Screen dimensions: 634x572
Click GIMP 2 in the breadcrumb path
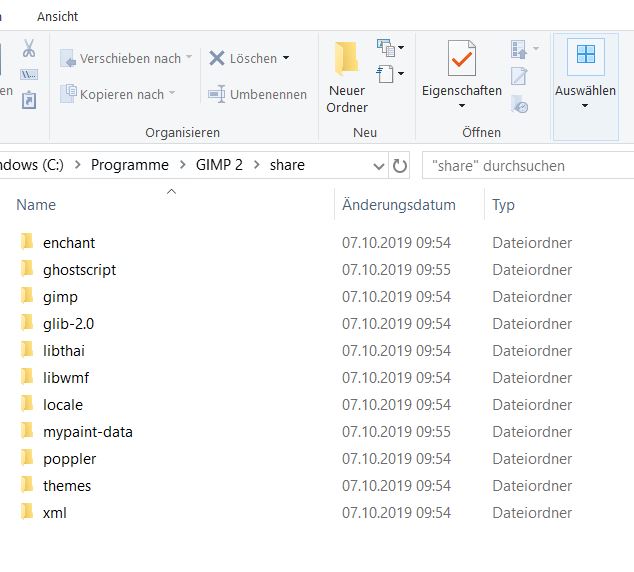tap(219, 165)
